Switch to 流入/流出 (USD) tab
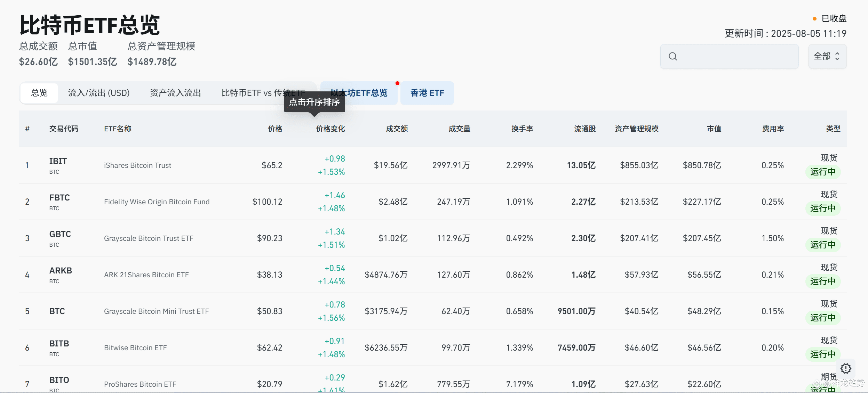The image size is (868, 393). 99,93
